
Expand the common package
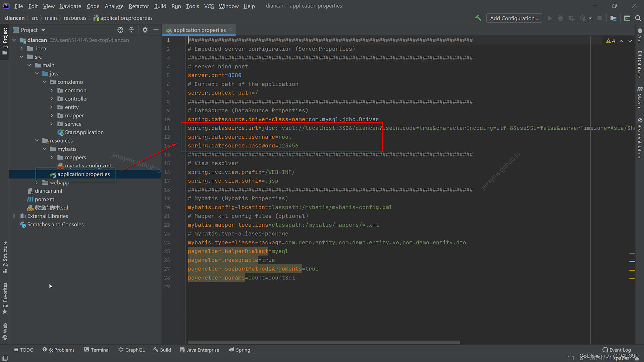point(52,90)
